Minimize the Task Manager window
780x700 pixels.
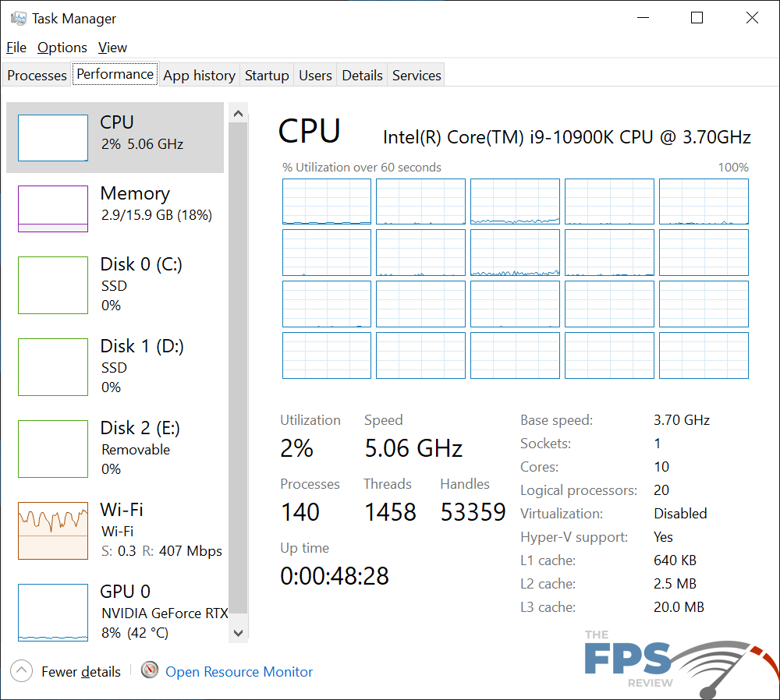643,18
